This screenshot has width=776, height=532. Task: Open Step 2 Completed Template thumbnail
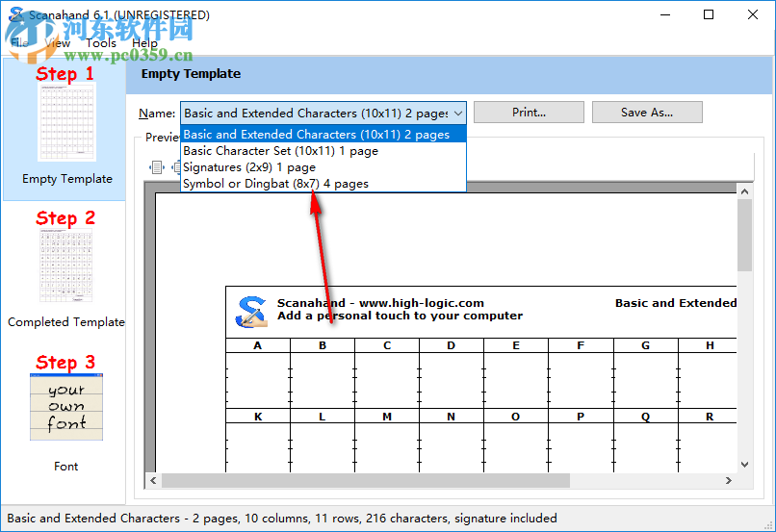coord(65,265)
